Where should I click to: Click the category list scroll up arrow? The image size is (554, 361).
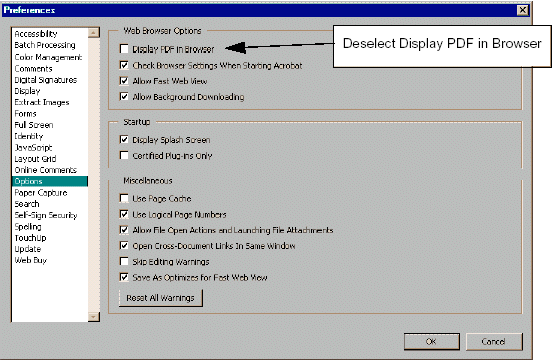click(x=94, y=33)
